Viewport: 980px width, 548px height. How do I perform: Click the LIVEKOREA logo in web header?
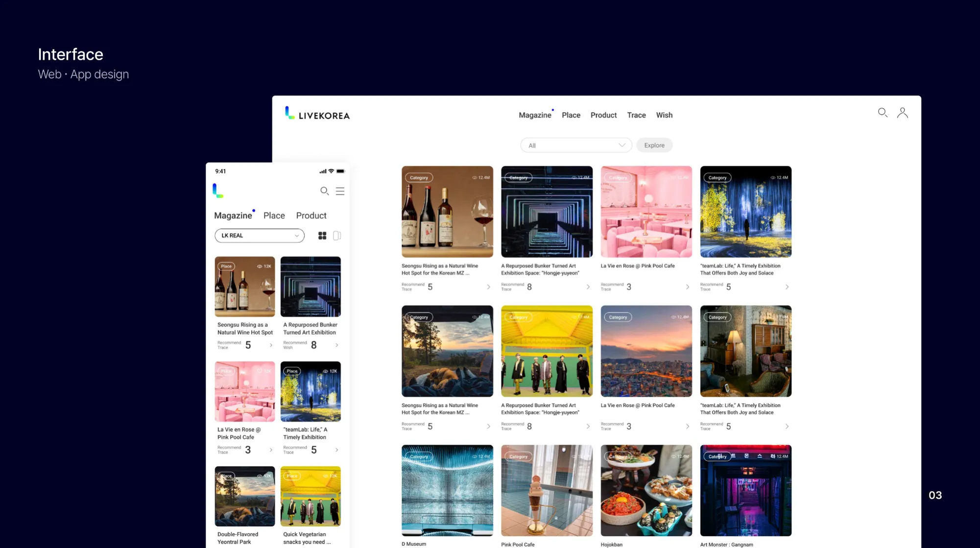click(317, 114)
